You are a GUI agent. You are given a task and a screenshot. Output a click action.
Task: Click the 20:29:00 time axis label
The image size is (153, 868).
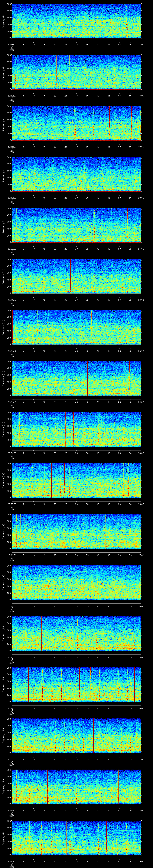coord(12,708)
